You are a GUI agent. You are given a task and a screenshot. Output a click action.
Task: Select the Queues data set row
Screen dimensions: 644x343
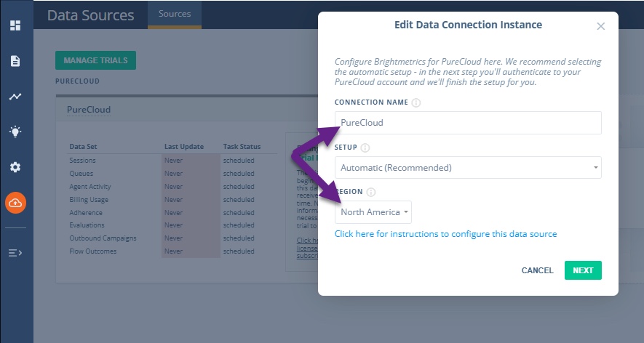(172, 174)
